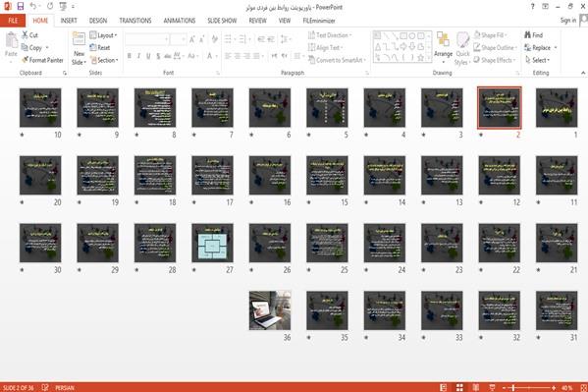Click the Undo arrow in the title bar
The height and width of the screenshot is (392, 588).
click(x=33, y=6)
